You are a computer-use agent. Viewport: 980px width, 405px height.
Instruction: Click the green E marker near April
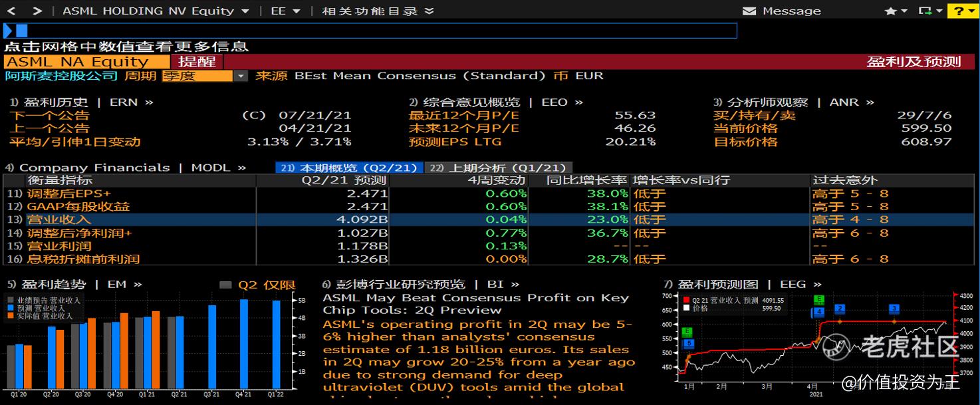(x=818, y=300)
